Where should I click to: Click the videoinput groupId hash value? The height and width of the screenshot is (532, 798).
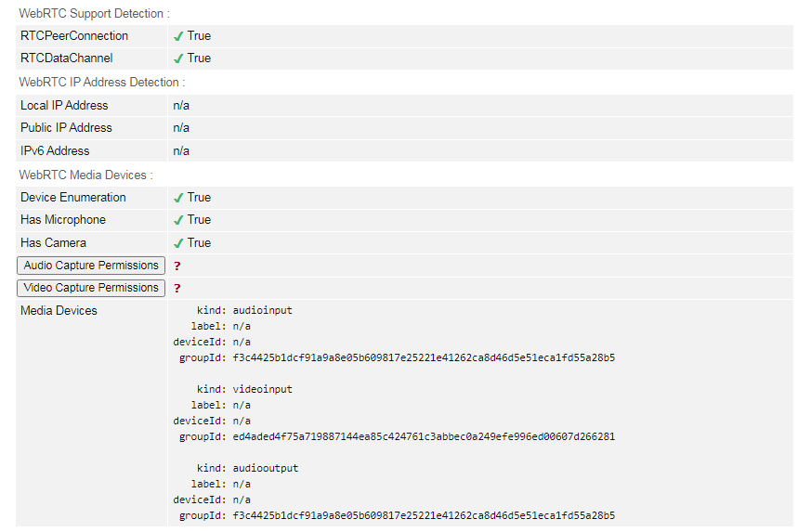pyautogui.click(x=424, y=436)
